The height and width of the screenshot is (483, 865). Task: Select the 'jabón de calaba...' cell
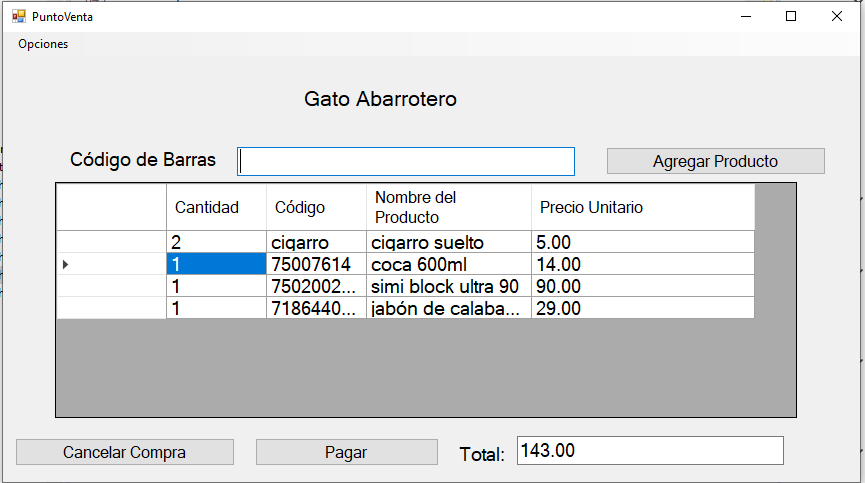pos(448,308)
